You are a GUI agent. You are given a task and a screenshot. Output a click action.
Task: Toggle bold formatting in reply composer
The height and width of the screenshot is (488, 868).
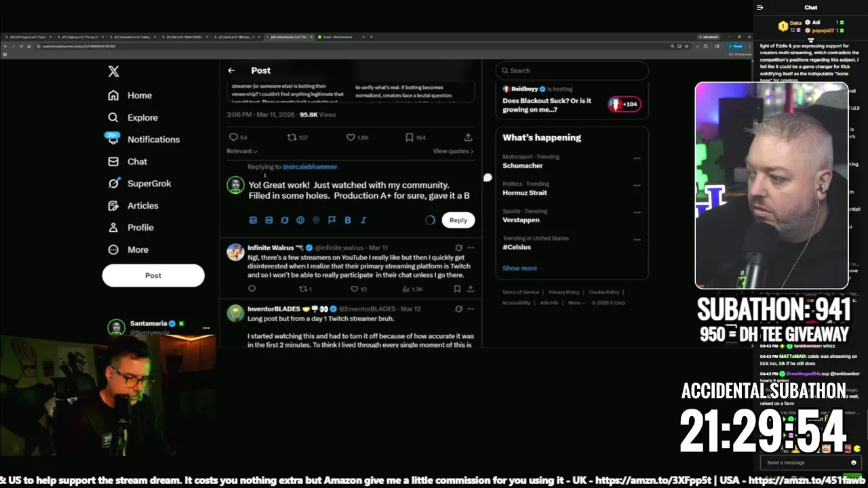click(348, 220)
